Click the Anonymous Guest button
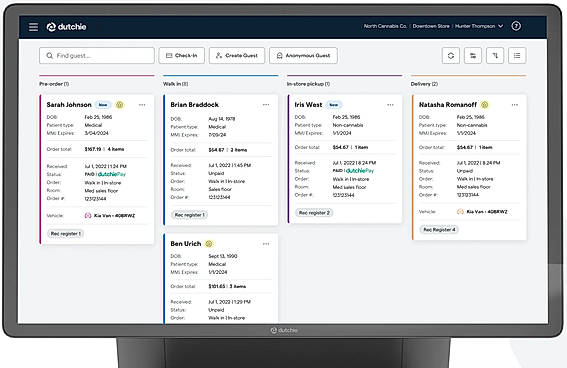 pos(303,56)
